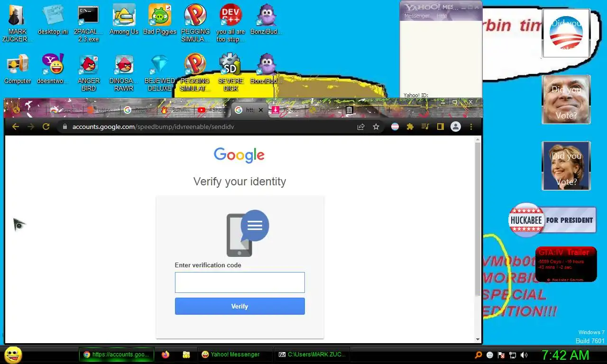The width and height of the screenshot is (607, 364).
Task: Click the Hillary 'Did you Vote?' gadget
Action: (566, 166)
